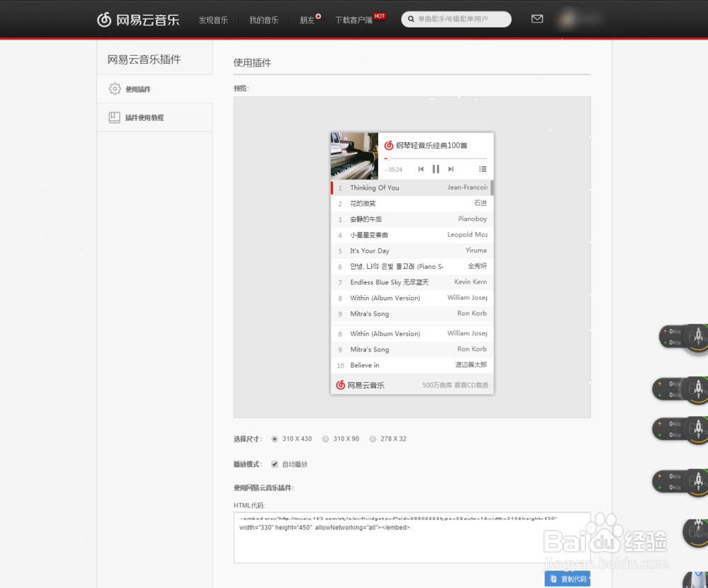Click the piano album cover thumbnail
Viewport: 708px width, 588px height.
point(355,156)
